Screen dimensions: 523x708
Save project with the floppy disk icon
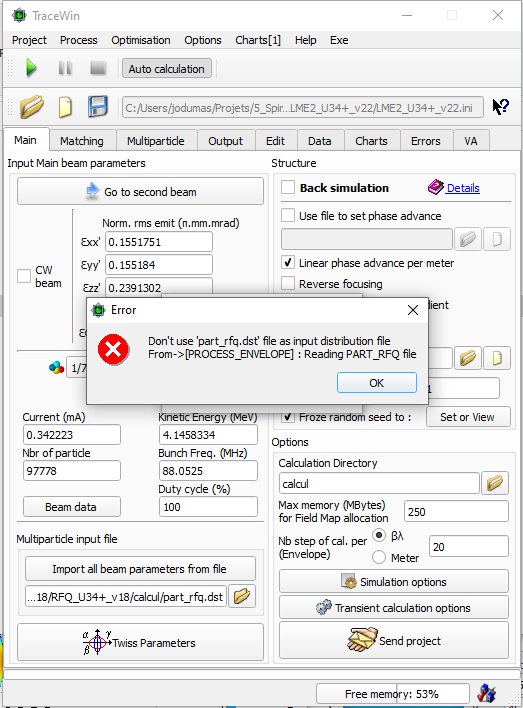pyautogui.click(x=98, y=107)
